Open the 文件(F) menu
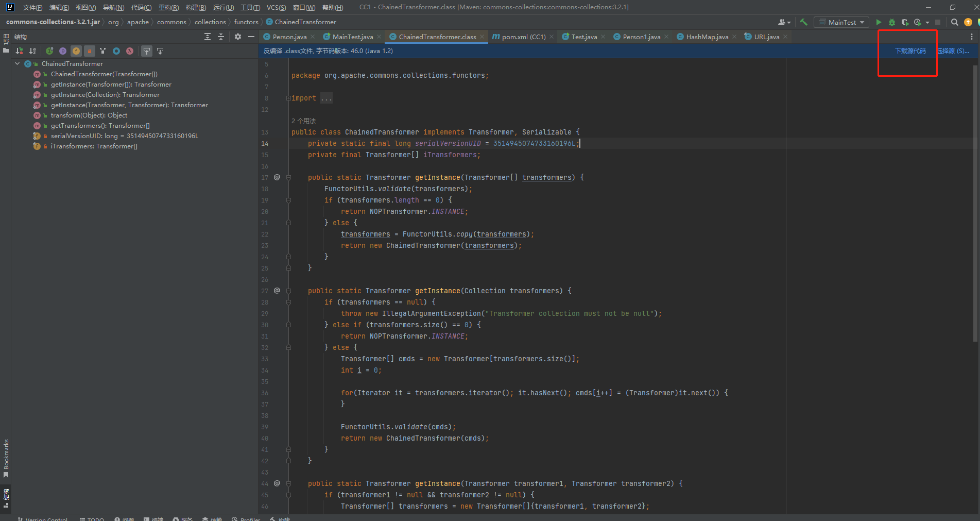This screenshot has width=980, height=521. tap(32, 7)
